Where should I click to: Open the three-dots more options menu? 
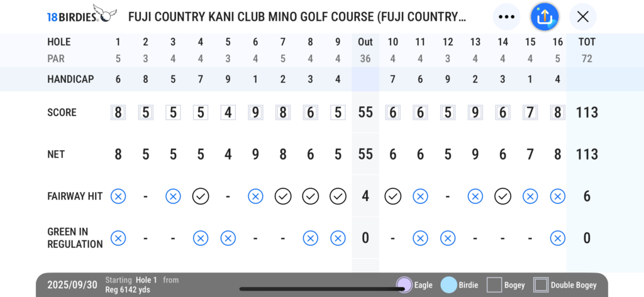pyautogui.click(x=506, y=17)
